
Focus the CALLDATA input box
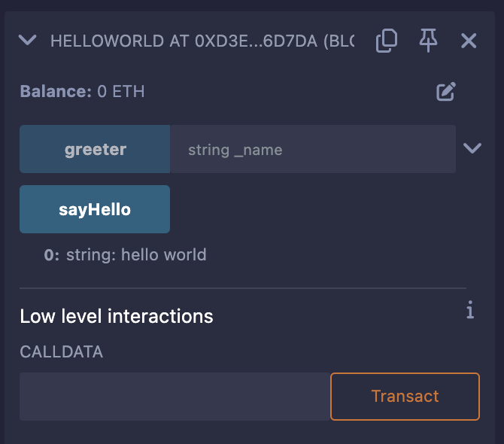(175, 397)
